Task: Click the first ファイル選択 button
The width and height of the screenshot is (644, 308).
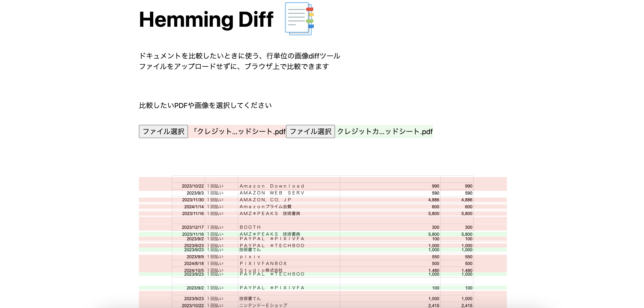Action: coord(163,131)
